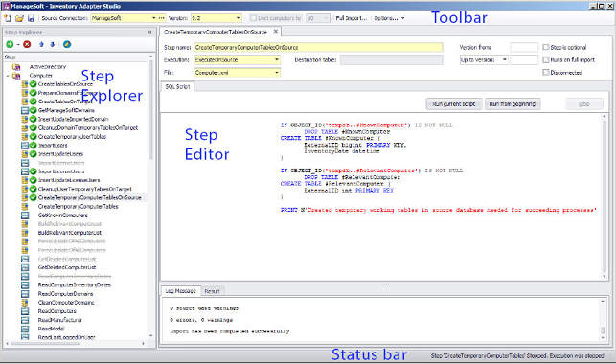Click the red Delete step icon
Screen dimensions: 616x364
(27, 44)
